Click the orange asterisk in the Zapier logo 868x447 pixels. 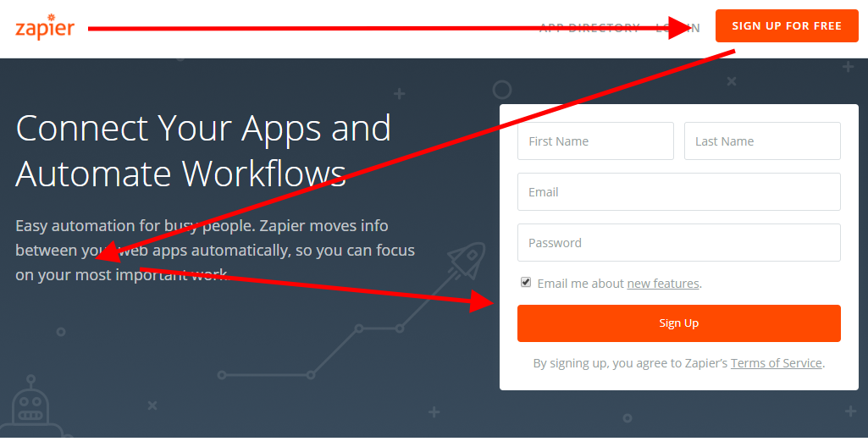pos(52,17)
